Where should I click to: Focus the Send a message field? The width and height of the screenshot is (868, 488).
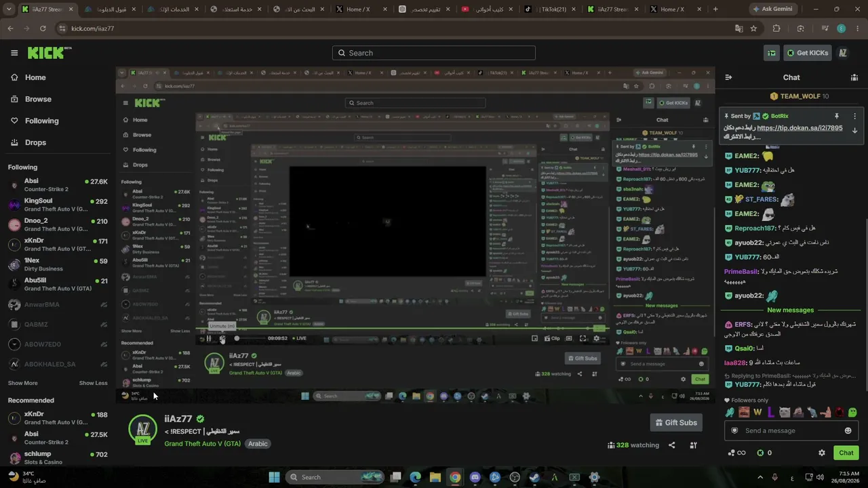coord(790,430)
